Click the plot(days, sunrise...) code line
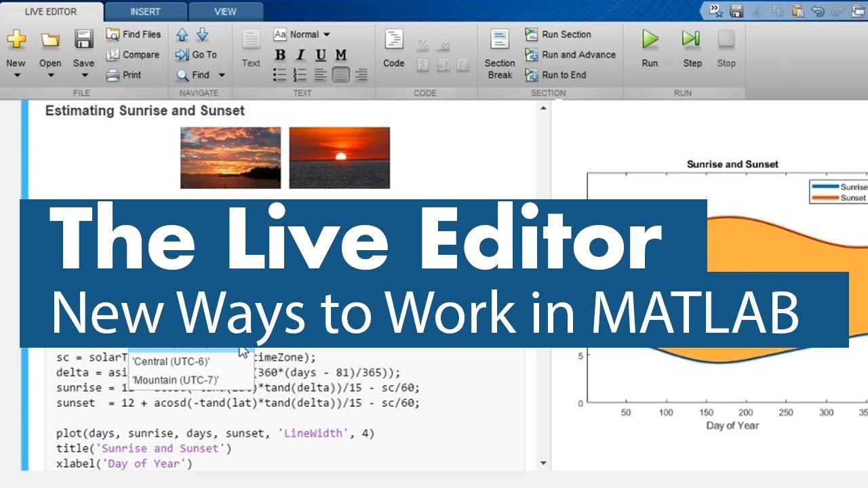Screen dimensions: 868x488 click(x=215, y=433)
